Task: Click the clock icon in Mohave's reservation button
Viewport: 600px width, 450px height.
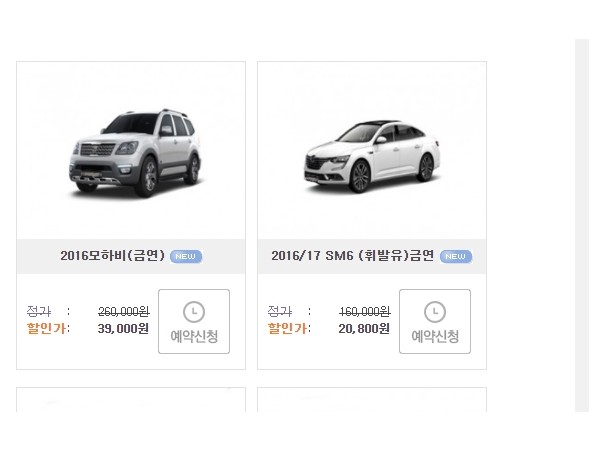Action: 194,311
